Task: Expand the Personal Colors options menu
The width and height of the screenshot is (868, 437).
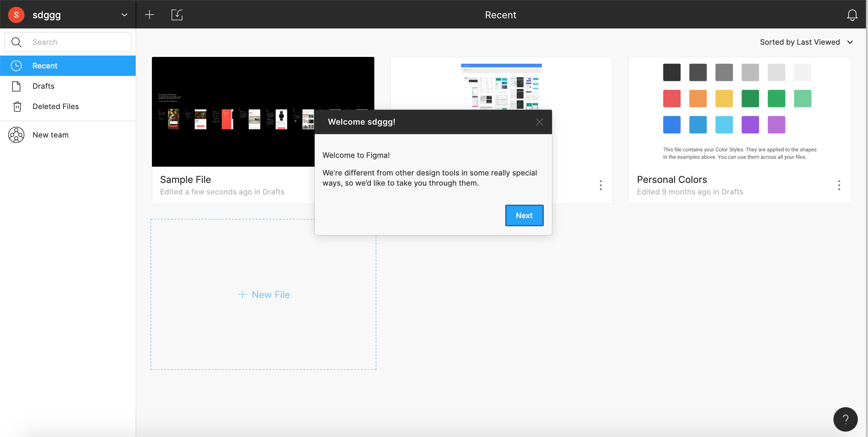Action: (840, 185)
